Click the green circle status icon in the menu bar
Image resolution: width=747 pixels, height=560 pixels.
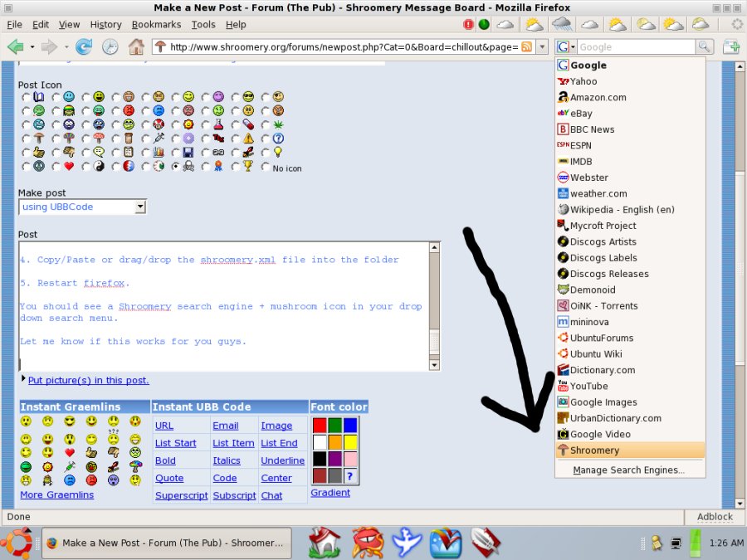click(x=484, y=24)
